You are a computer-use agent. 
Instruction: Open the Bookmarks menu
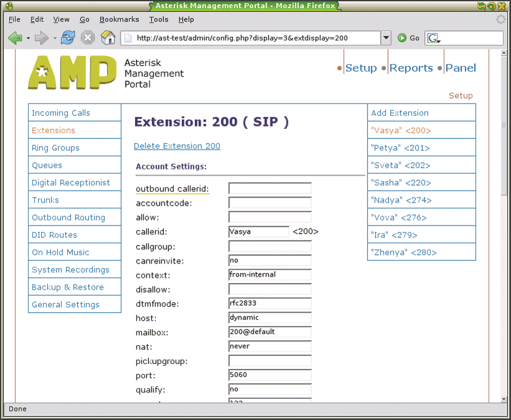click(x=120, y=19)
